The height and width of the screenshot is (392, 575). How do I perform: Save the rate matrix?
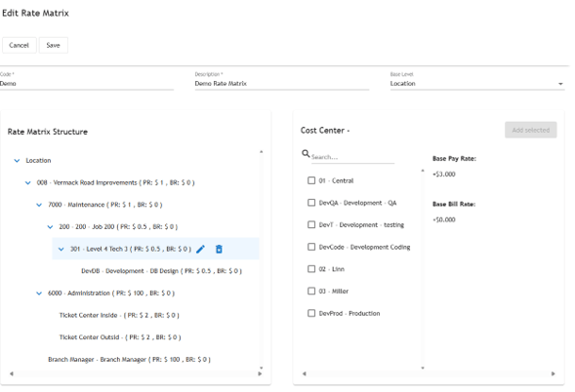tap(53, 45)
